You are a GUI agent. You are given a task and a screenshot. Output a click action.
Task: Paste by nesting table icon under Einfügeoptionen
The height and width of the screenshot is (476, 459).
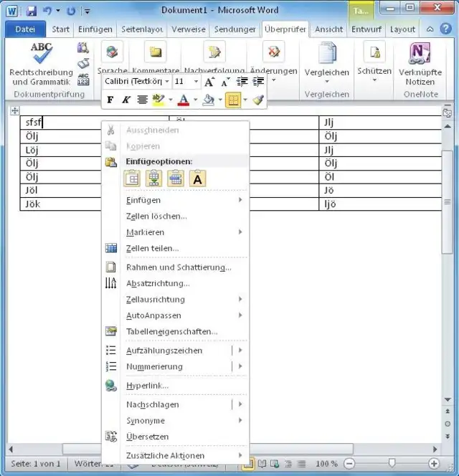132,178
